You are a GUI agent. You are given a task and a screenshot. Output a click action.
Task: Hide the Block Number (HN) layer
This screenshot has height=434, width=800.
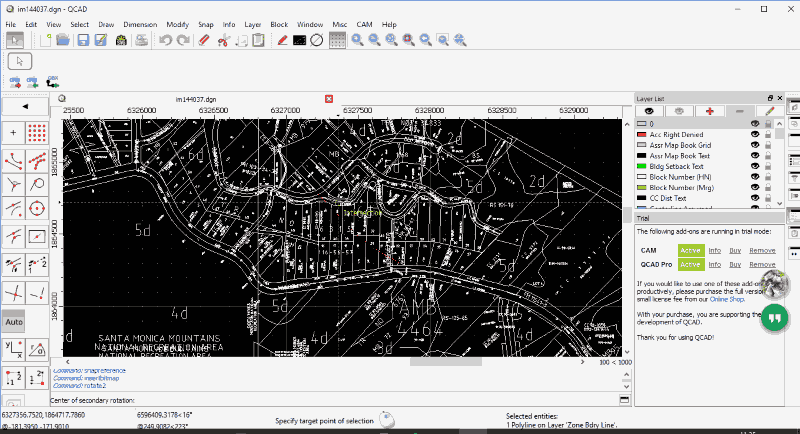click(x=755, y=177)
